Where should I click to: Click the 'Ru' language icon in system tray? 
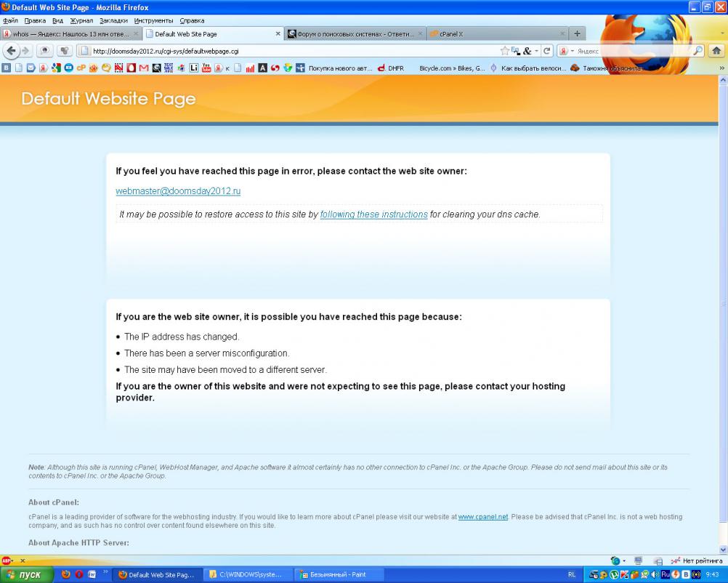[x=666, y=574]
